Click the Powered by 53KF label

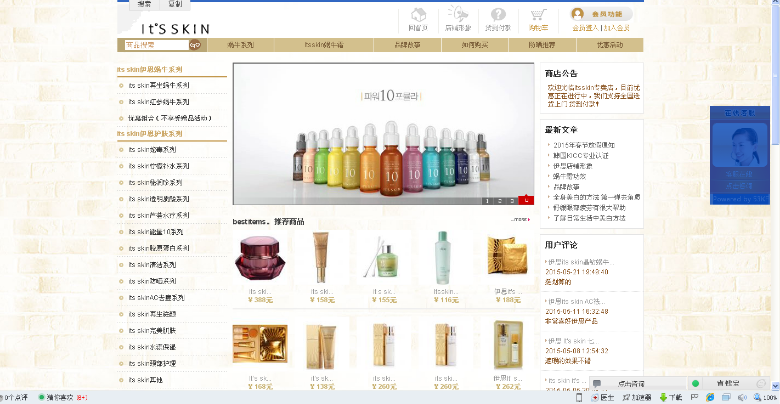pos(741,199)
